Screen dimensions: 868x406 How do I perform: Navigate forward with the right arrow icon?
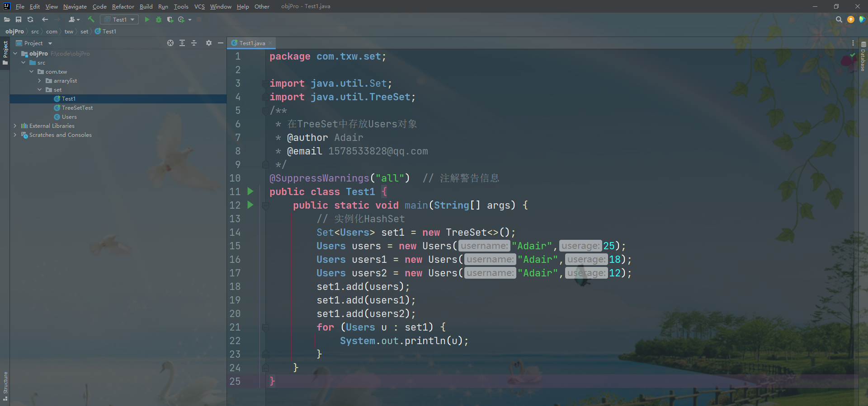click(x=57, y=19)
